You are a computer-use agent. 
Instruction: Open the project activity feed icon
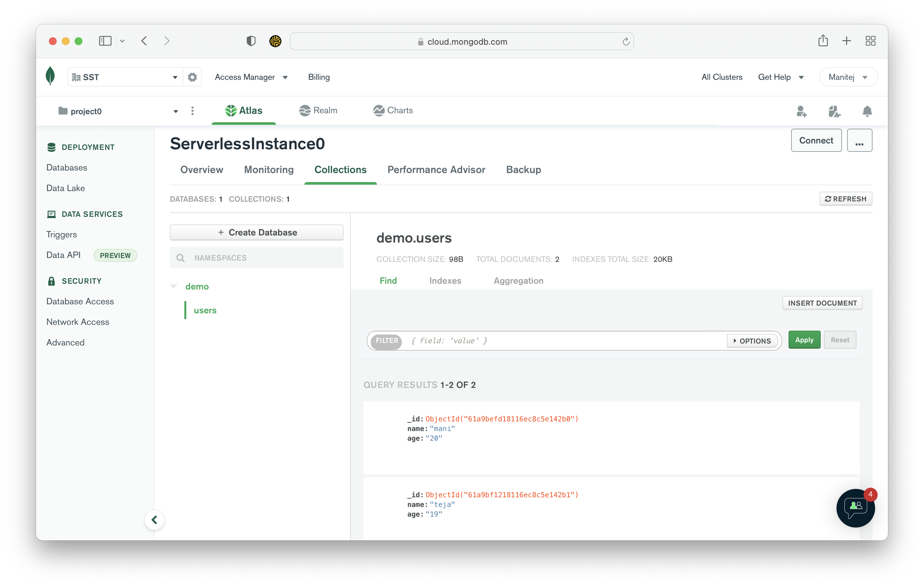(834, 112)
